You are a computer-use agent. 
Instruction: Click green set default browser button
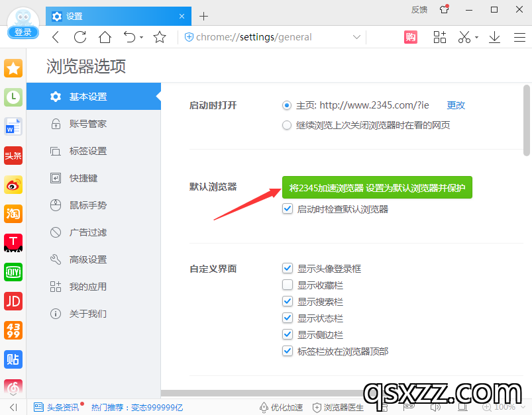coord(377,187)
